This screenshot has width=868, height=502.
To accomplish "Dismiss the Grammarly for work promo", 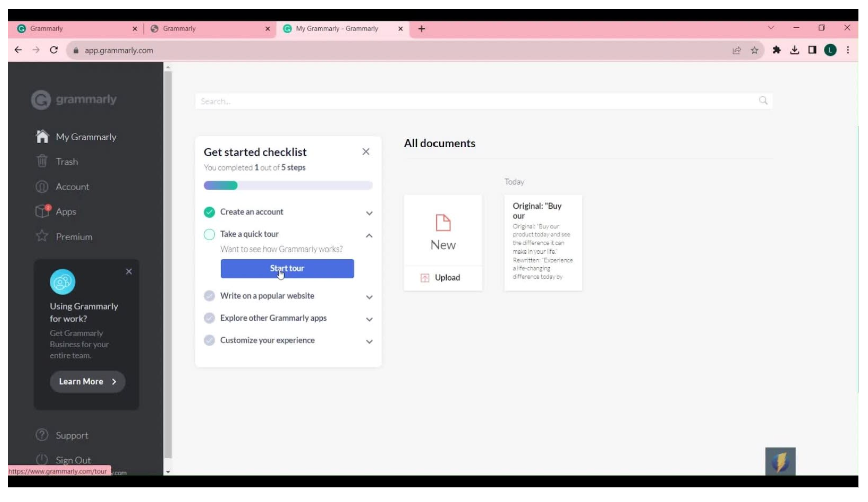I will point(129,272).
